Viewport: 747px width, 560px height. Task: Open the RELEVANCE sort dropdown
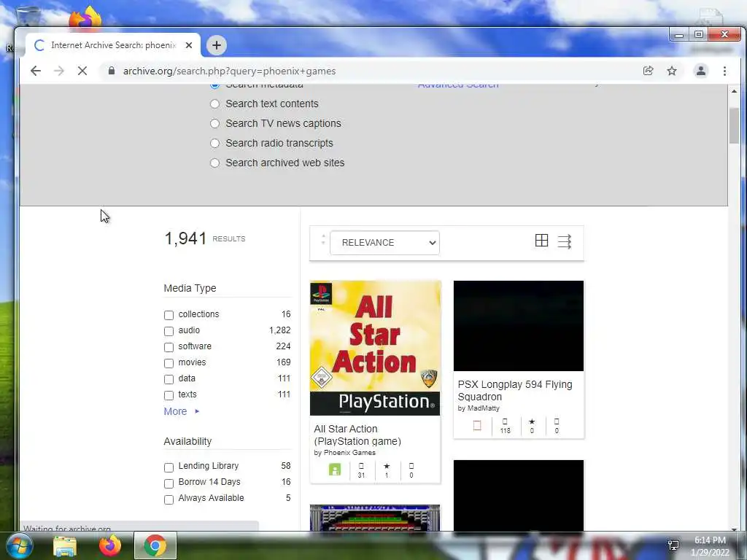(x=384, y=243)
